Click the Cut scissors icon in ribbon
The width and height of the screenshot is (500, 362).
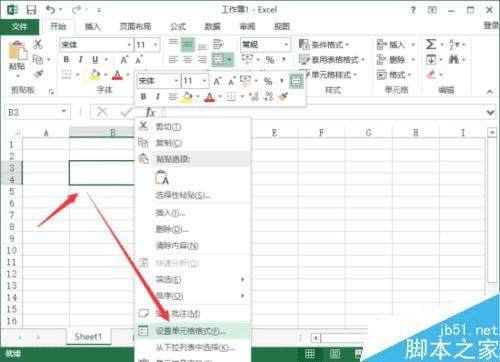pyautogui.click(x=38, y=44)
